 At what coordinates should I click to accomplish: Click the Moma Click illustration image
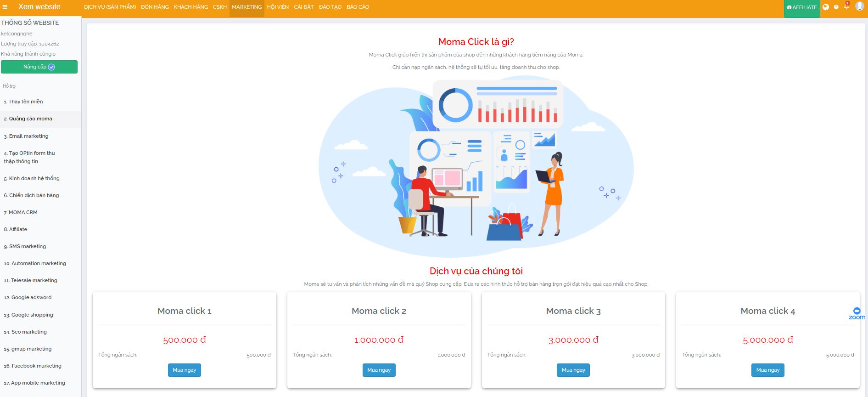click(x=476, y=165)
